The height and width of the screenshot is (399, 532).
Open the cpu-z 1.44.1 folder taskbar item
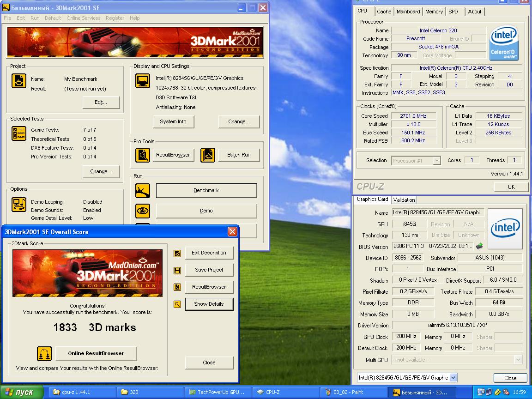pos(82,392)
